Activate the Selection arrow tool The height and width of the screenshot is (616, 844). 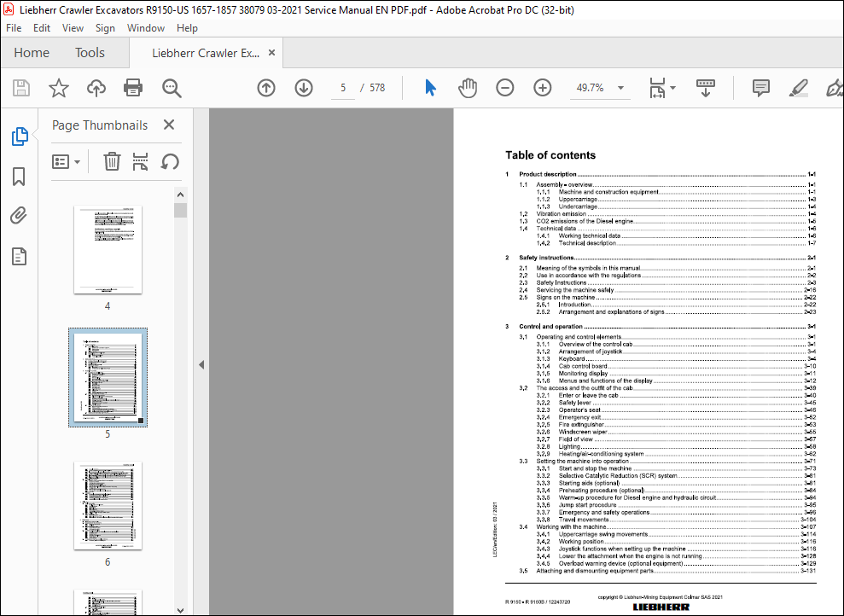point(430,88)
